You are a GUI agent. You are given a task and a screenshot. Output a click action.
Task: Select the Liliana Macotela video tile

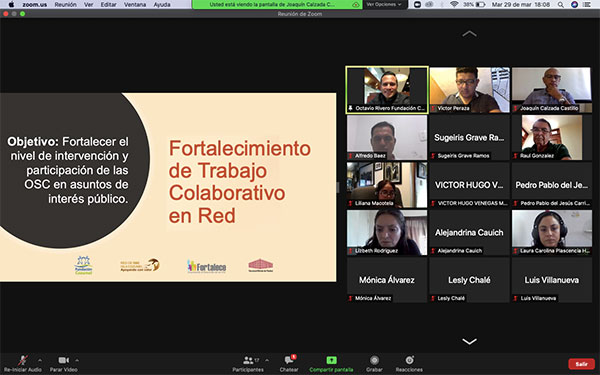386,185
